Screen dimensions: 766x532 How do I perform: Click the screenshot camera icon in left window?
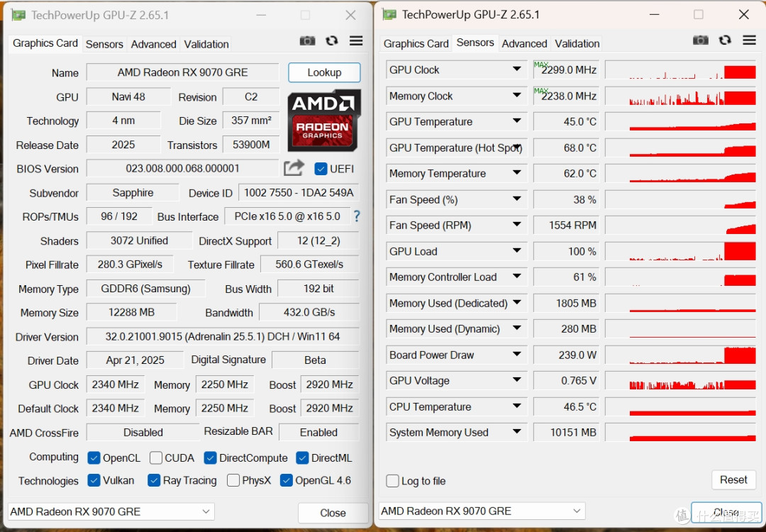(x=307, y=41)
